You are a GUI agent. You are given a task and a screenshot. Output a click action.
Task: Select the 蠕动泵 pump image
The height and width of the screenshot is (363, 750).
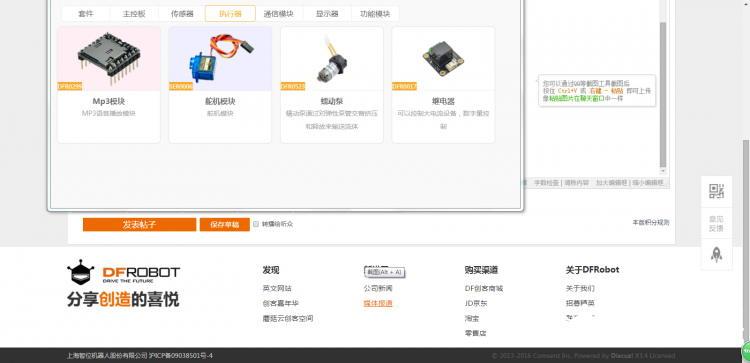(332, 58)
